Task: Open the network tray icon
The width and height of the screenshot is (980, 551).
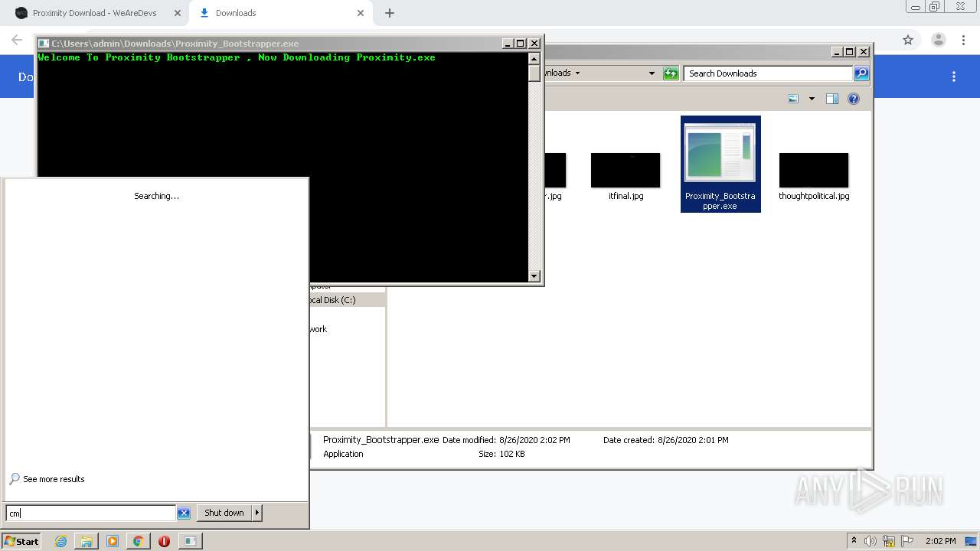Action: (889, 541)
